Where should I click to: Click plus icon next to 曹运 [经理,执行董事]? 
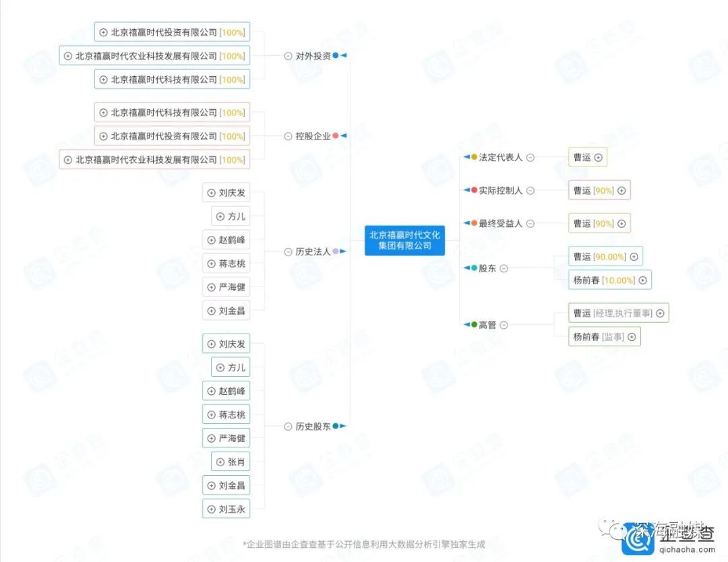[x=660, y=313]
